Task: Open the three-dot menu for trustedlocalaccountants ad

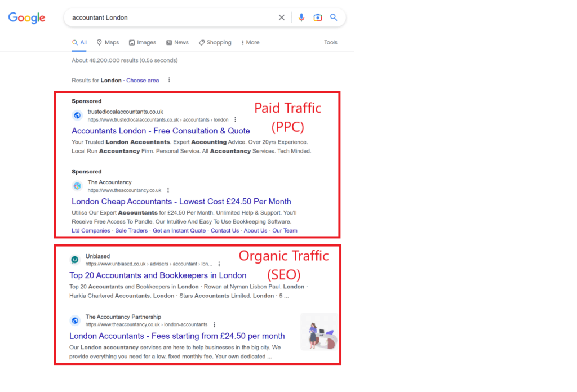Action: pos(235,119)
